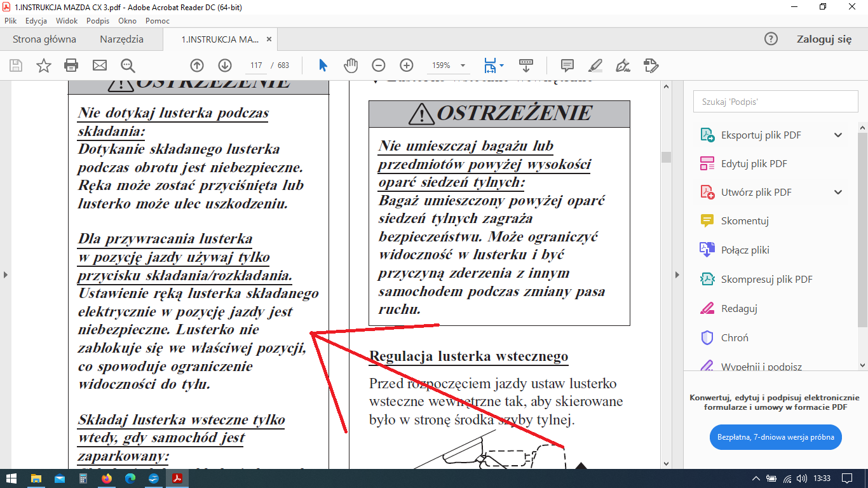
Task: Expand the Eksportuj plik PDF options
Action: 838,135
